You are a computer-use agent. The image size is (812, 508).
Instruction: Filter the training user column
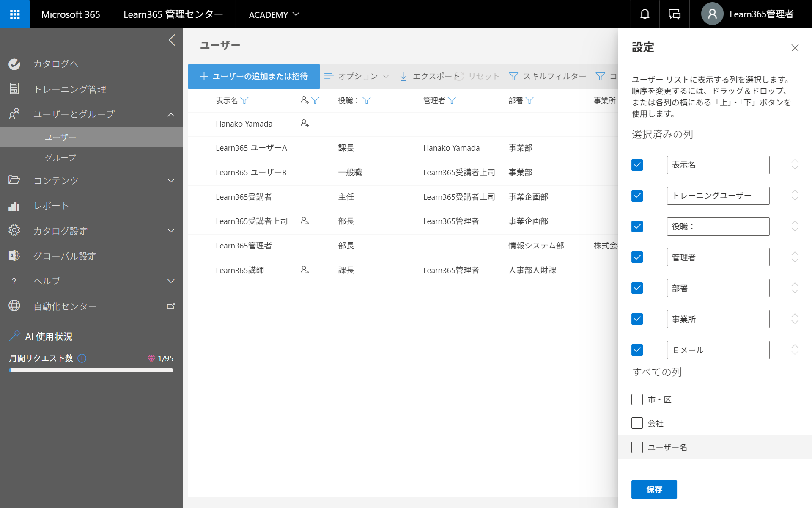click(x=315, y=100)
